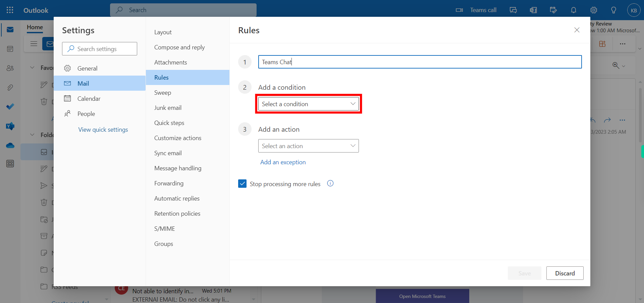
Task: Click the email 'Not able to identify in...'
Action: pos(181,295)
